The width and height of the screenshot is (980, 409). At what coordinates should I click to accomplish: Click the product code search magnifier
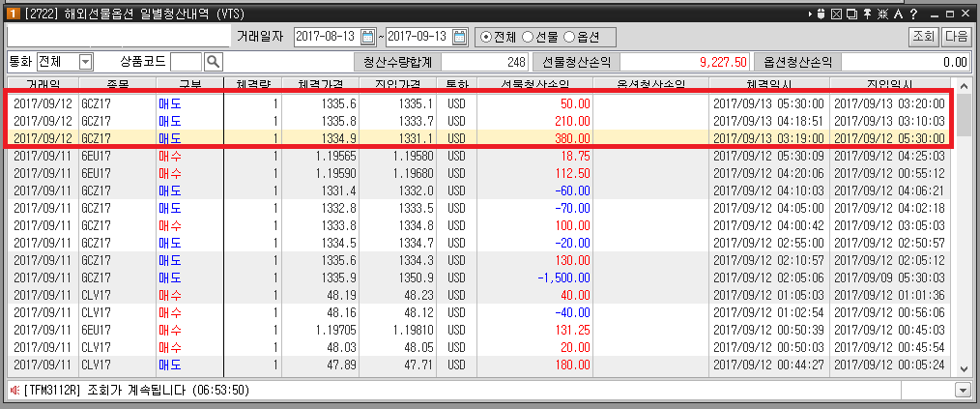click(214, 61)
